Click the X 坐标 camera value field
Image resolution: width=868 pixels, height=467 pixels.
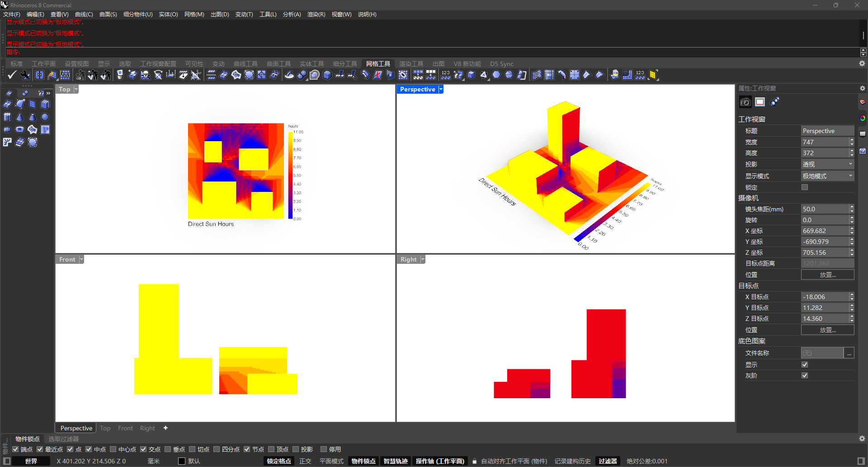pyautogui.click(x=825, y=231)
